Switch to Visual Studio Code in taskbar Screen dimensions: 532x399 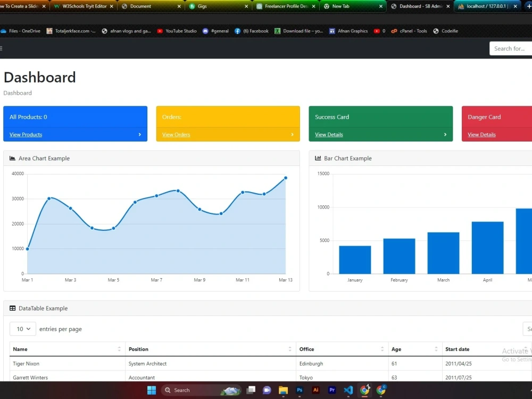[x=348, y=390]
